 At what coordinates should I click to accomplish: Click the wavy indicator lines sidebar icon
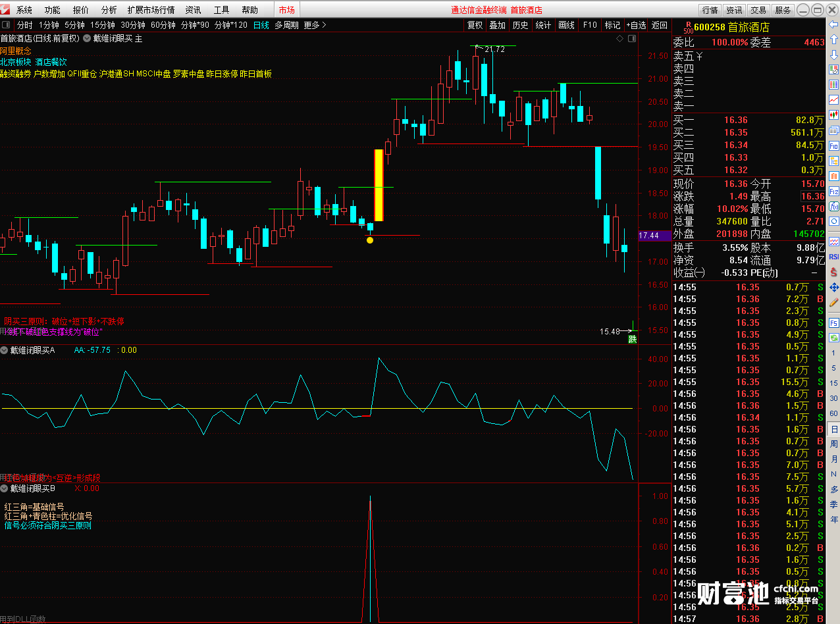[833, 242]
